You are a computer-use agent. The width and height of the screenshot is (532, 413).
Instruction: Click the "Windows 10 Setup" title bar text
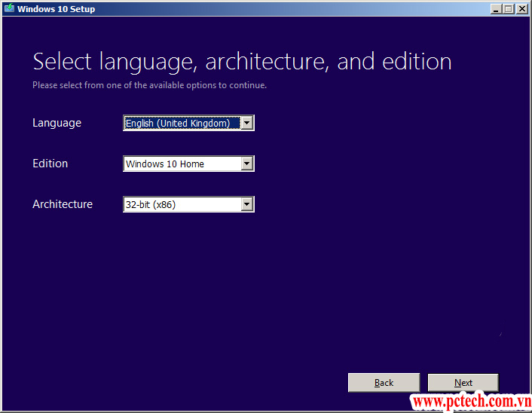click(x=57, y=9)
